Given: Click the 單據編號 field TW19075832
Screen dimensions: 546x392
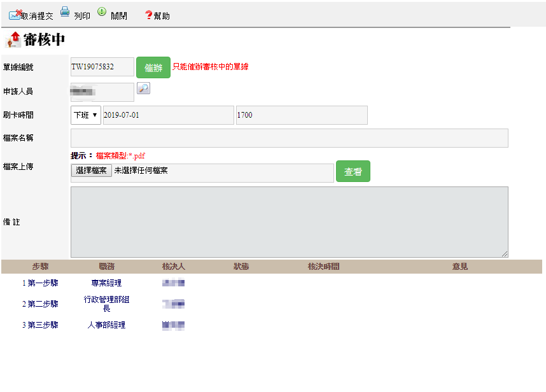Looking at the screenshot, I should pyautogui.click(x=102, y=67).
